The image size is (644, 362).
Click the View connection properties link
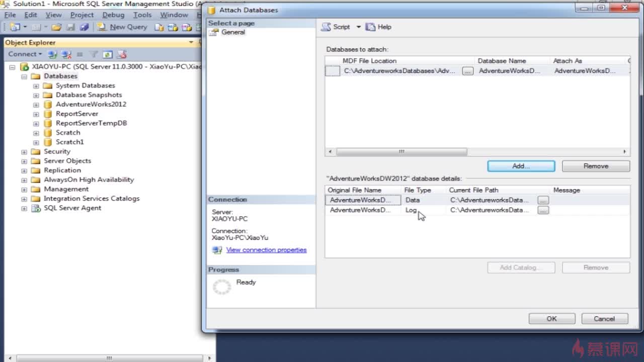266,250
